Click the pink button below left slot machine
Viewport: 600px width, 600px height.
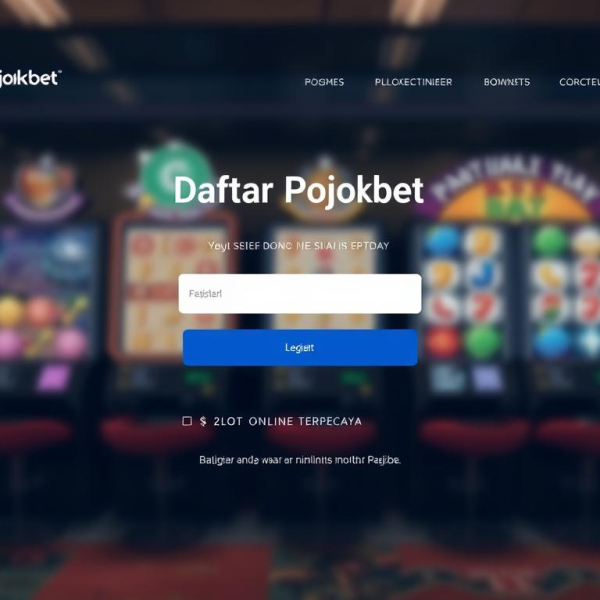pyautogui.click(x=54, y=377)
